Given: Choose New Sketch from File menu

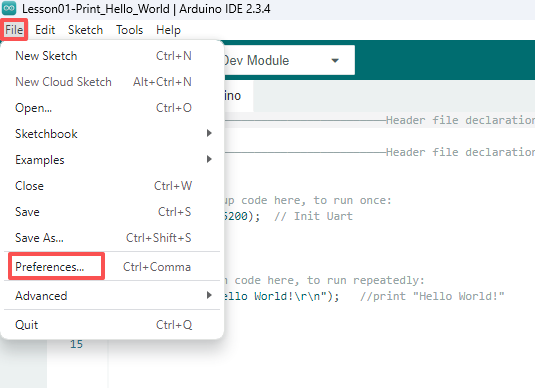Looking at the screenshot, I should click(112, 56).
